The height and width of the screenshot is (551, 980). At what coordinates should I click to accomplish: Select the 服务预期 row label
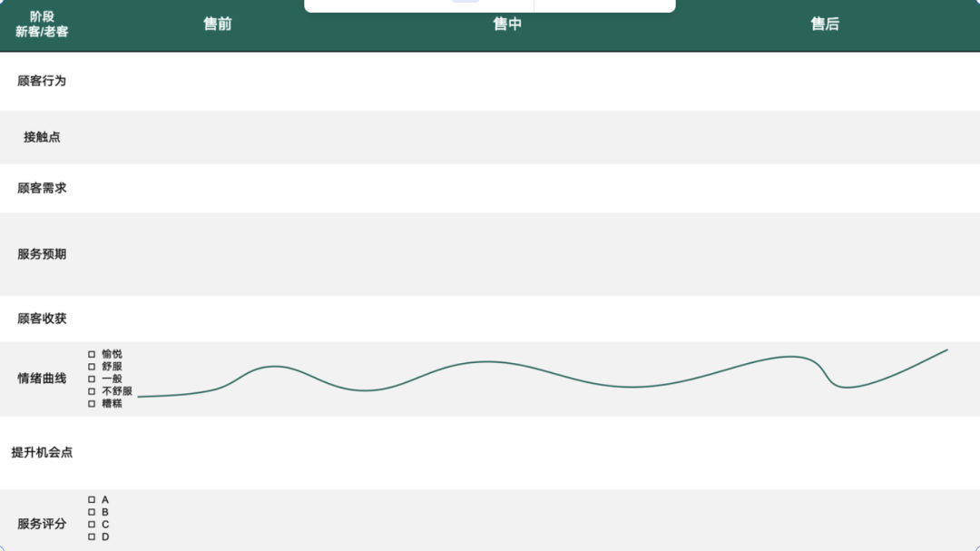42,254
